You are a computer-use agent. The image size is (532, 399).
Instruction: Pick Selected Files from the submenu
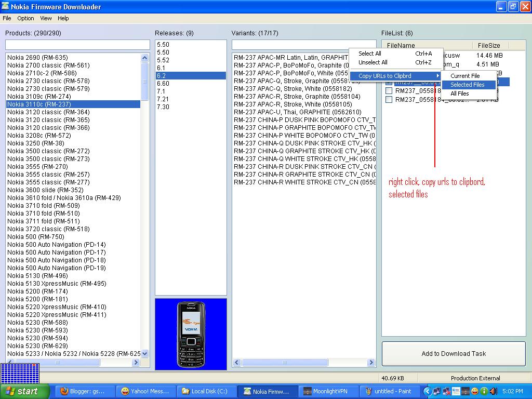pos(469,85)
